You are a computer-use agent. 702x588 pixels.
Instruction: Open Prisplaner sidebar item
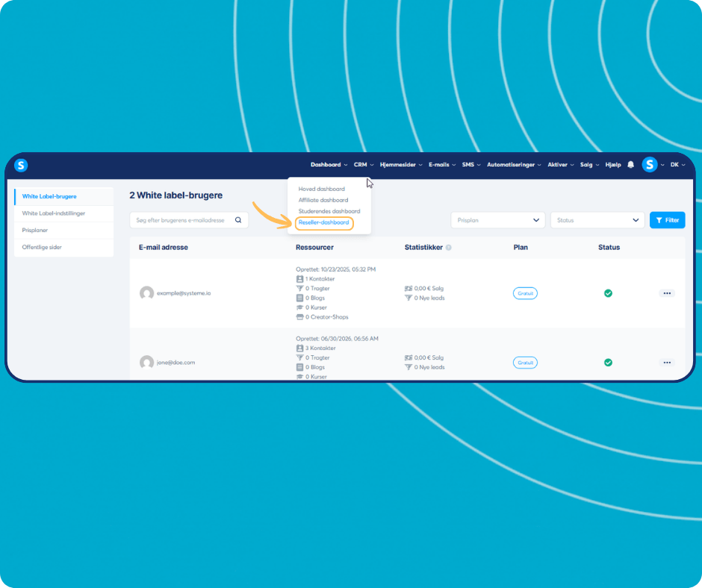64,231
